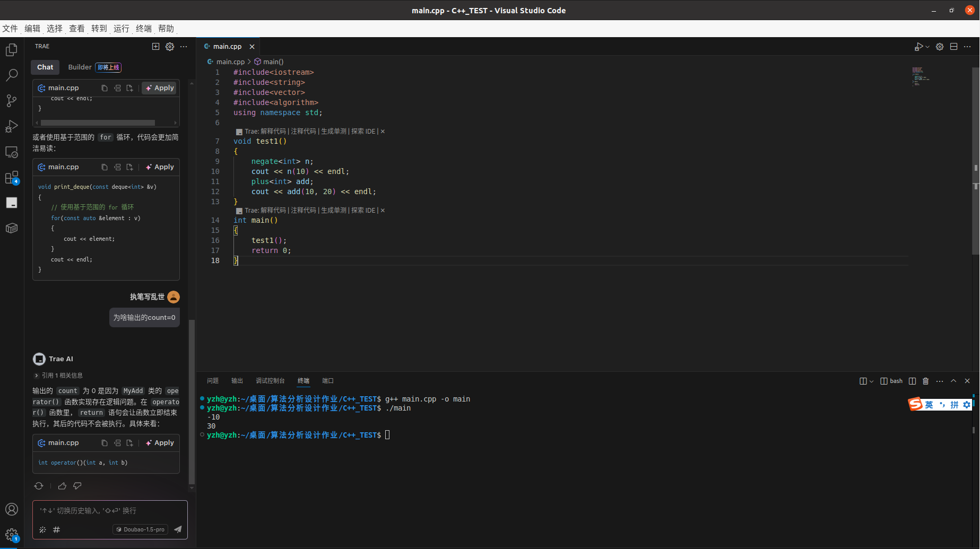Open the Run and Debug view

[12, 126]
